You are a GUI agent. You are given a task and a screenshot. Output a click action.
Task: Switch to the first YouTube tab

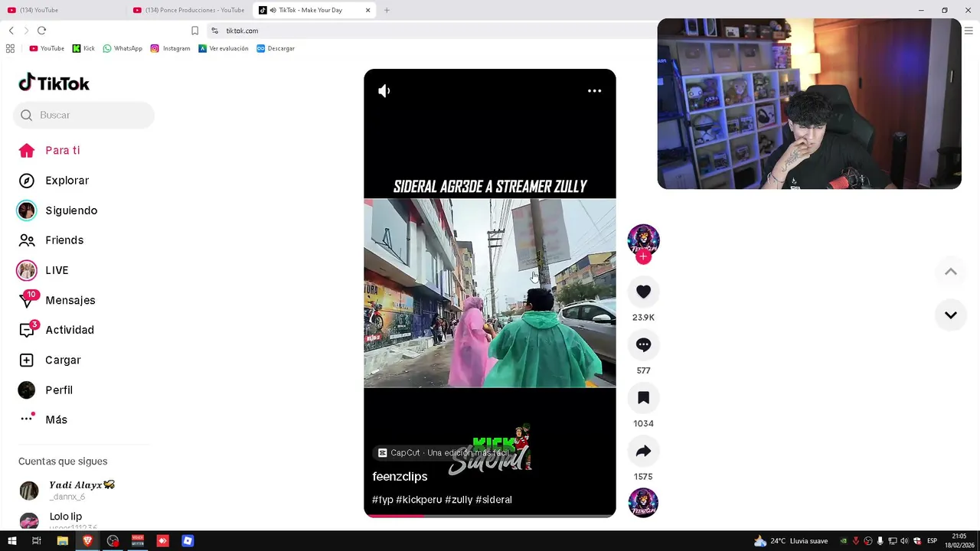(x=63, y=10)
